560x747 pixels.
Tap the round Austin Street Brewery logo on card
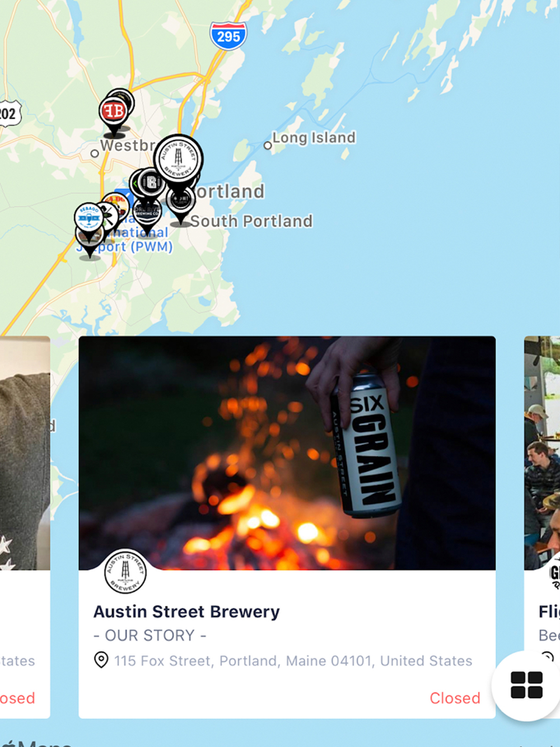point(125,571)
